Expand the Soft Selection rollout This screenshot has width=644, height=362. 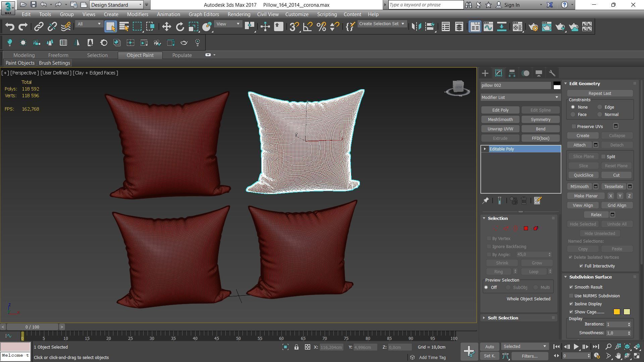[503, 318]
